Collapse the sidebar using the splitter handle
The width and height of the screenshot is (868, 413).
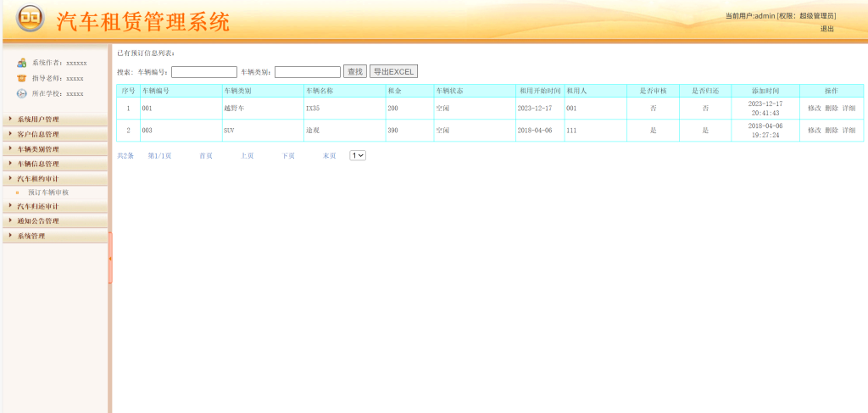coord(110,258)
